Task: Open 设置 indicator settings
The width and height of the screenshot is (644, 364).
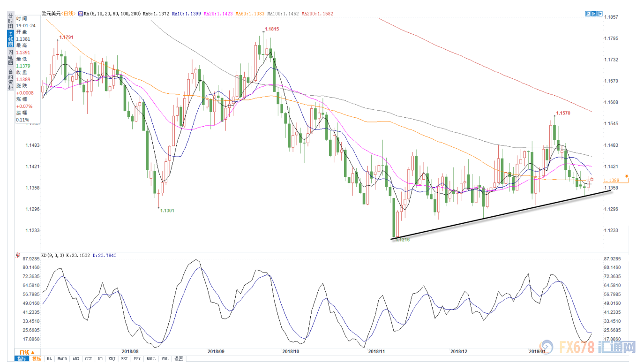Action: pyautogui.click(x=179, y=359)
